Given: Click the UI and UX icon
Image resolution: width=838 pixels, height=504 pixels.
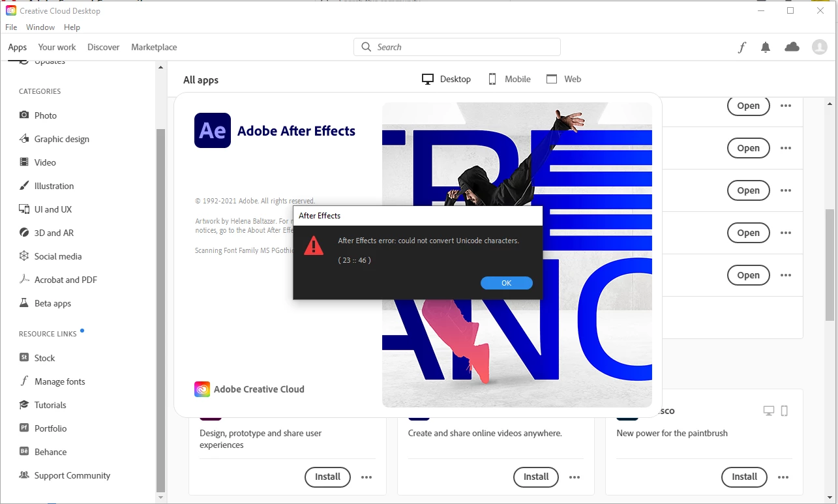Looking at the screenshot, I should click(x=24, y=209).
